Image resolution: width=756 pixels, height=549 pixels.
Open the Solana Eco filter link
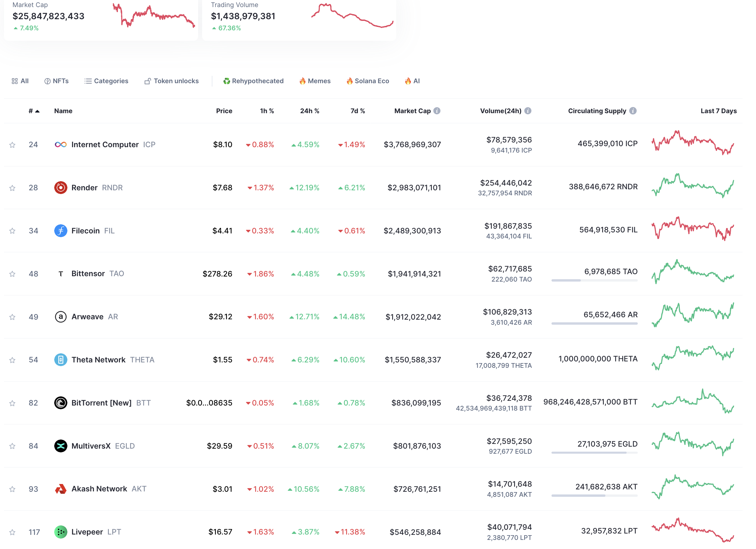[x=368, y=81]
